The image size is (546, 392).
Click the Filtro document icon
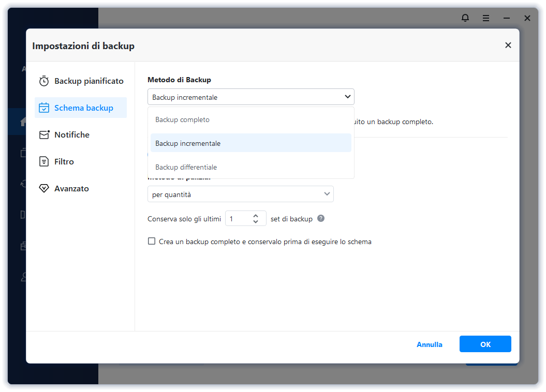coord(44,162)
